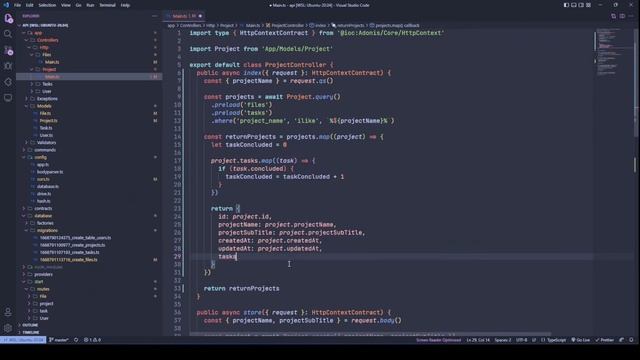Open hash.ts in the config folder
Viewport: 640px width, 360px height.
pyautogui.click(x=44, y=201)
